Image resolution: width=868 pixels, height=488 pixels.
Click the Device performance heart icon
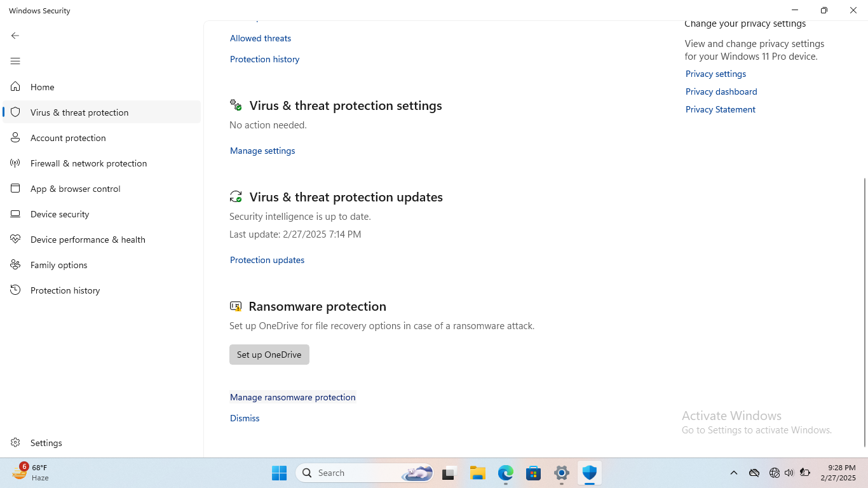click(x=15, y=240)
